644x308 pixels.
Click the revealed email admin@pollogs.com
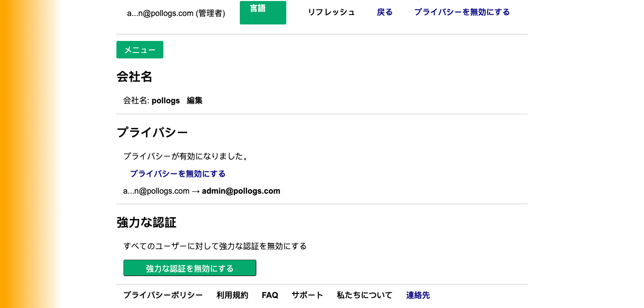(x=241, y=191)
